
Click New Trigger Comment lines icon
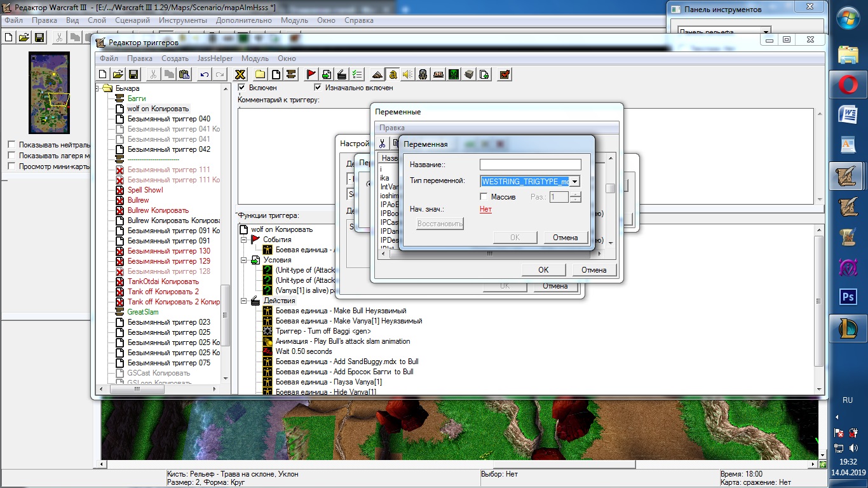pyautogui.click(x=291, y=74)
